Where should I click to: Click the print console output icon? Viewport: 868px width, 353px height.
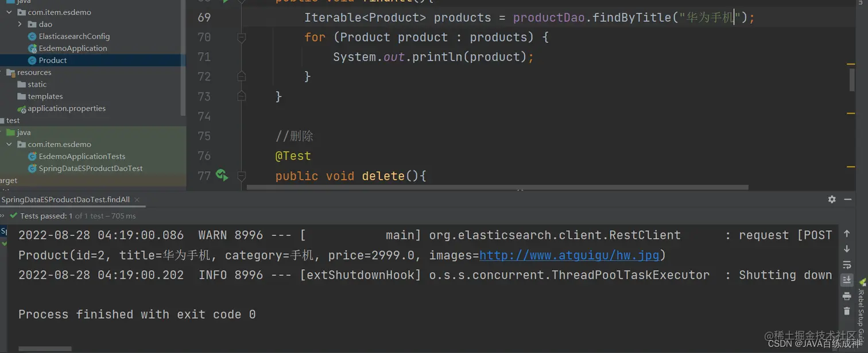(x=847, y=296)
